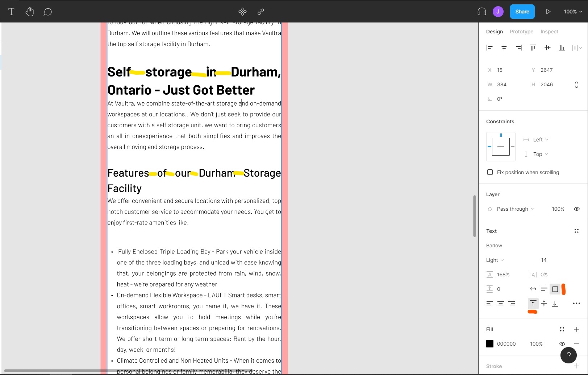The height and width of the screenshot is (375, 588).
Task: Edit the height H field
Action: [x=548, y=85]
